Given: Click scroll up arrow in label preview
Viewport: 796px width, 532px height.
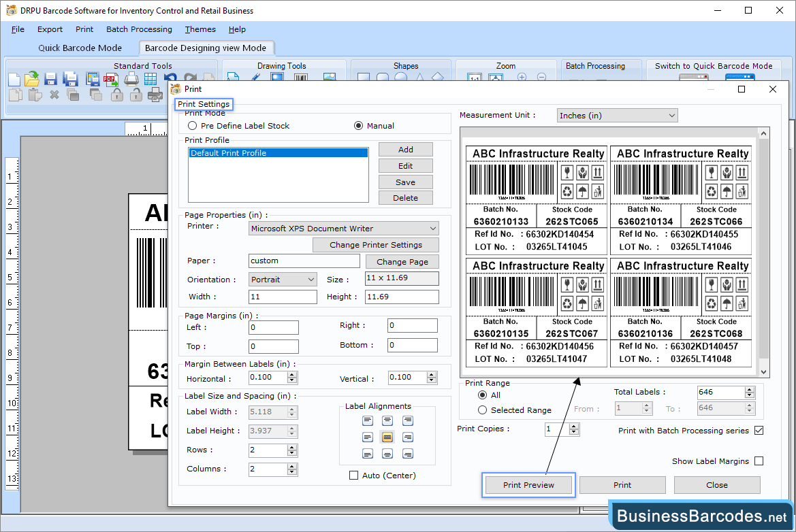Looking at the screenshot, I should click(x=764, y=133).
